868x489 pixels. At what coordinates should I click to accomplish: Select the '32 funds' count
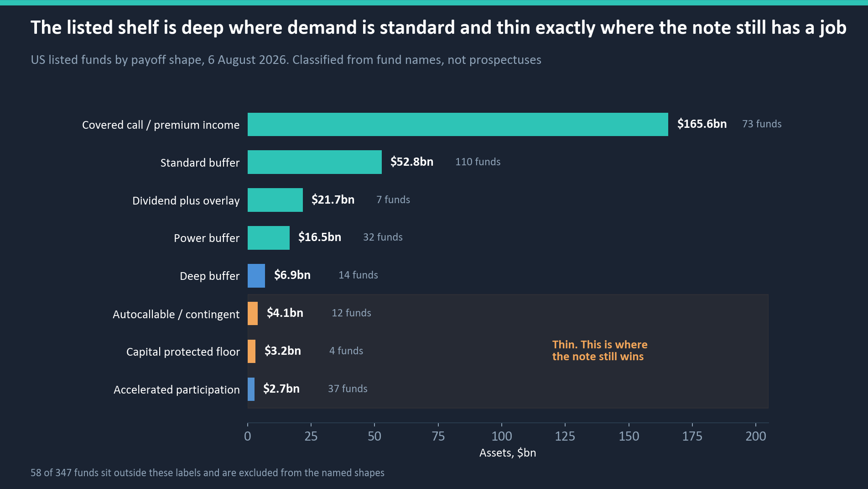tap(383, 237)
